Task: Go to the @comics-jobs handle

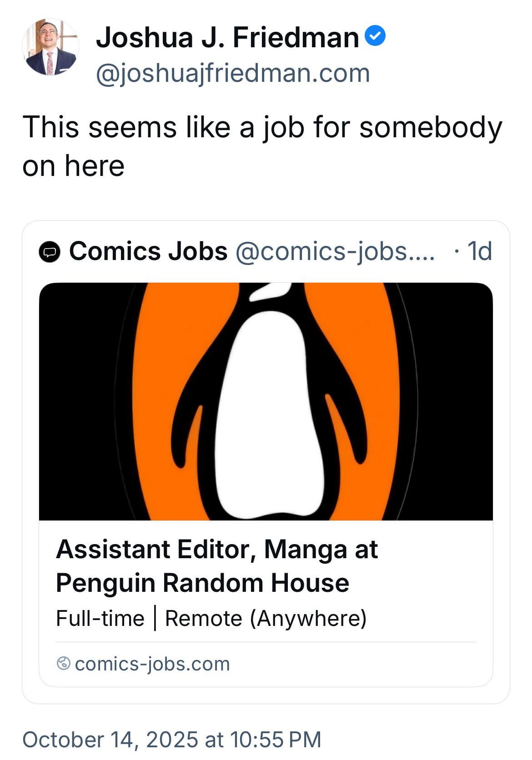Action: (335, 251)
